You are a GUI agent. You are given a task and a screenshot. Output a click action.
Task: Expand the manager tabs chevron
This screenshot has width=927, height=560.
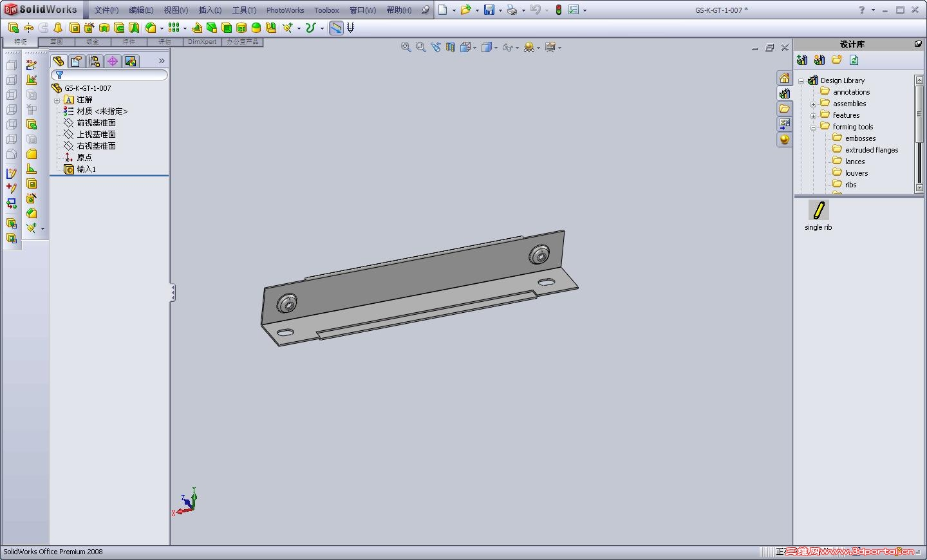[x=162, y=61]
